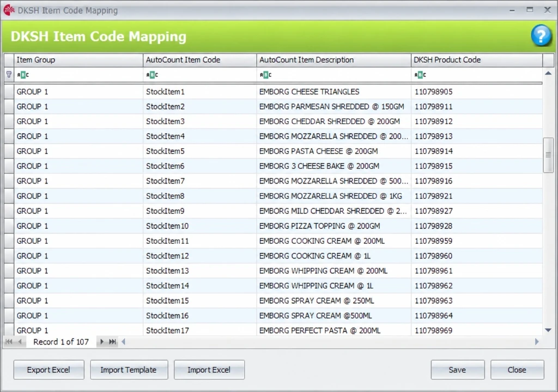The width and height of the screenshot is (558, 392).
Task: Click DKSH product code 110798927
Action: click(x=477, y=211)
